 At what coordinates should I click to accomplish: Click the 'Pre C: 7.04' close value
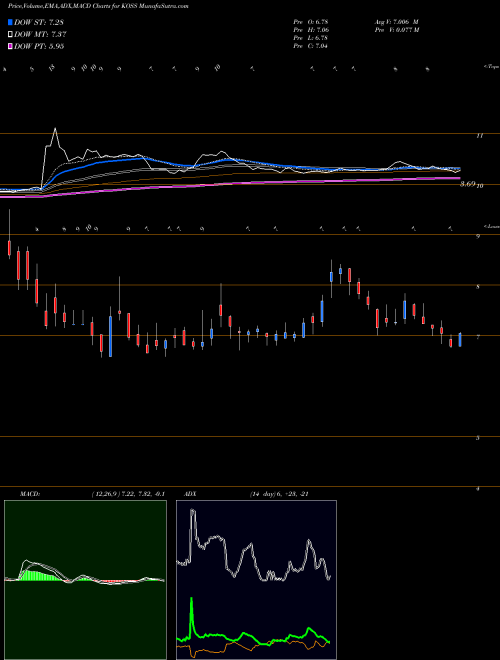(311, 45)
